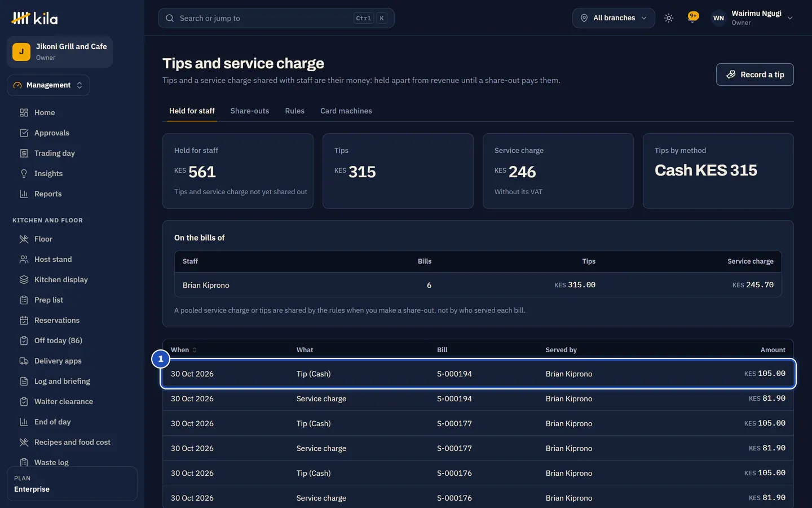Click the Record a tip button

pyautogui.click(x=755, y=75)
